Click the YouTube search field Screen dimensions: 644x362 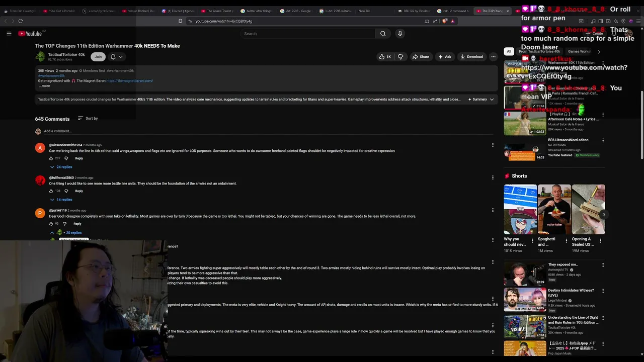coord(307,34)
